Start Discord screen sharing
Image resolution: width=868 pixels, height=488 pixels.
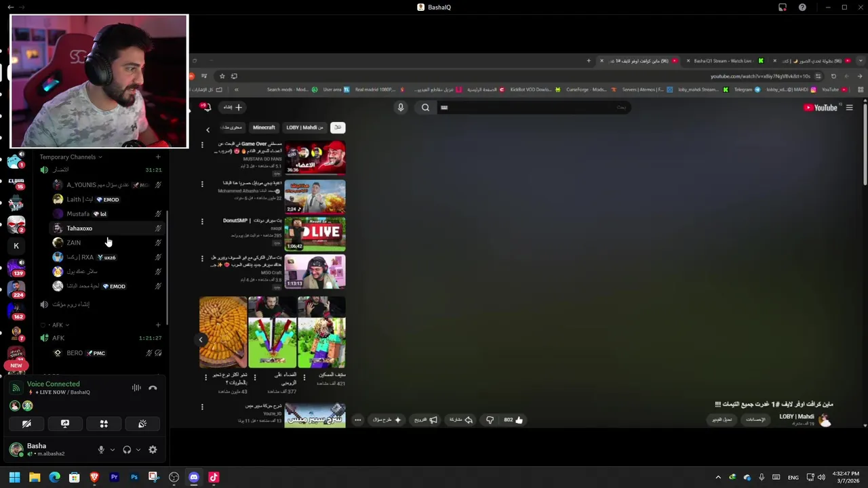click(65, 424)
